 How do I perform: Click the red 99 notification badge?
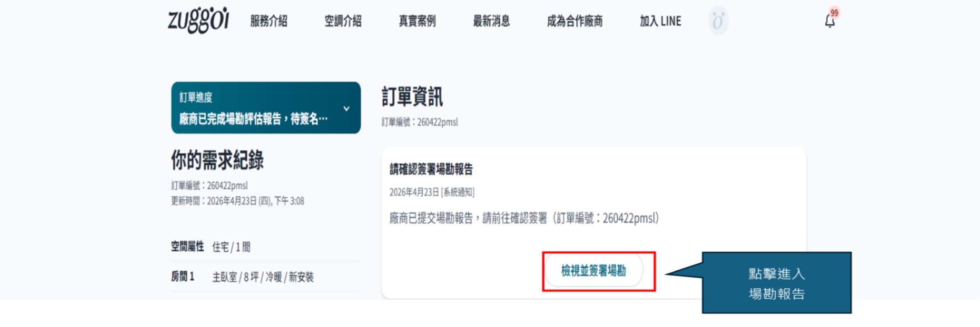tap(835, 13)
